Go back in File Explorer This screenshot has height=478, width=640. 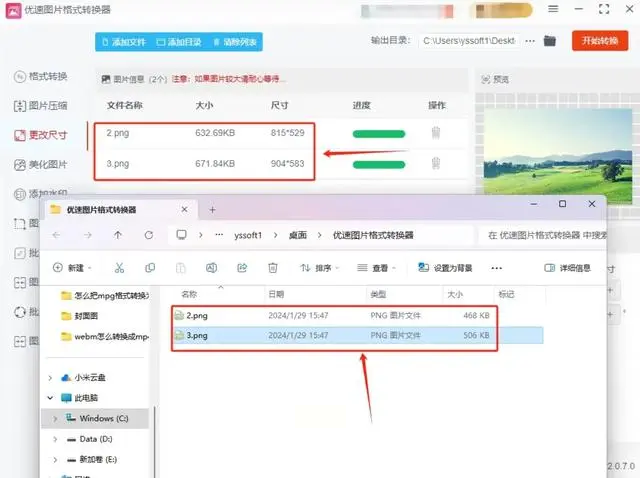(x=56, y=235)
